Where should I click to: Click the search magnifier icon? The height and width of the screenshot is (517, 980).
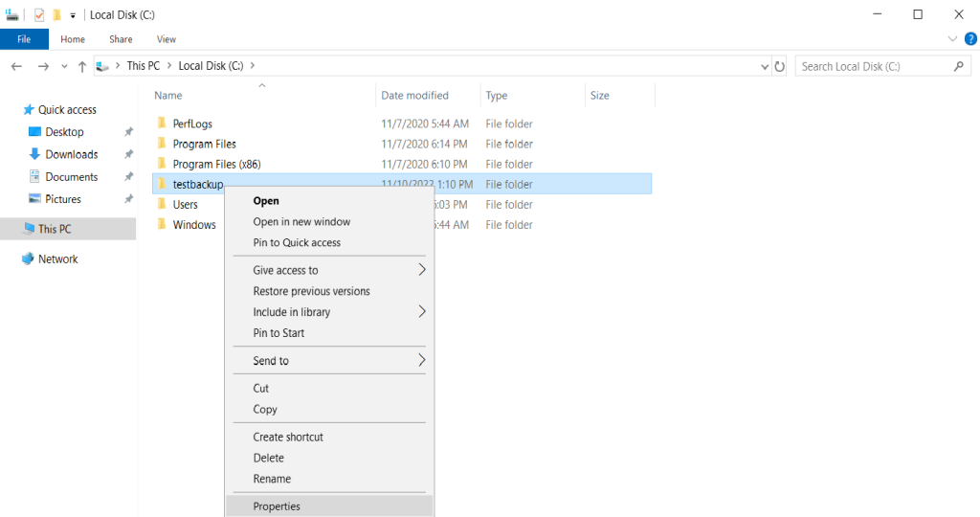(959, 66)
